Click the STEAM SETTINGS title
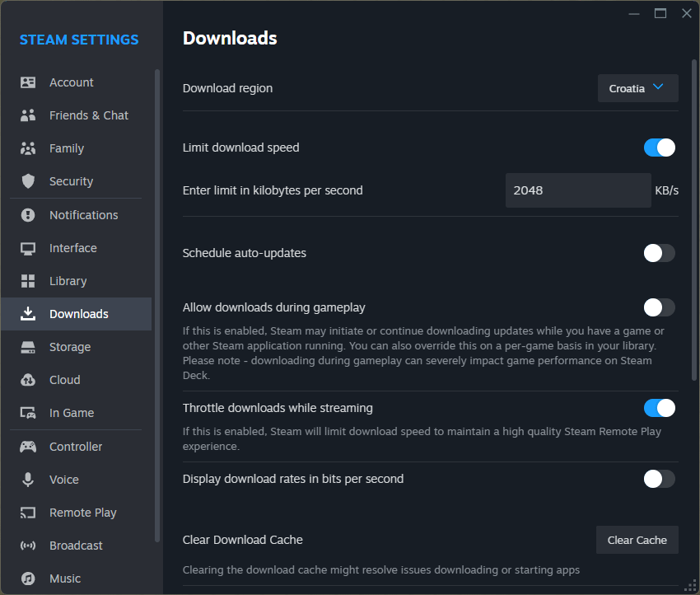 tap(79, 40)
